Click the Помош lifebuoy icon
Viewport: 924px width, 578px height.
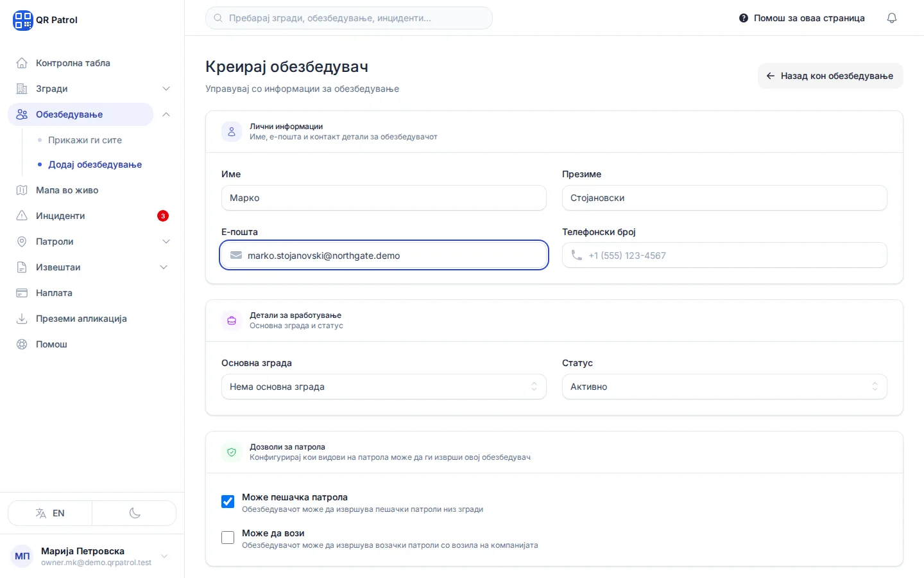[22, 344]
